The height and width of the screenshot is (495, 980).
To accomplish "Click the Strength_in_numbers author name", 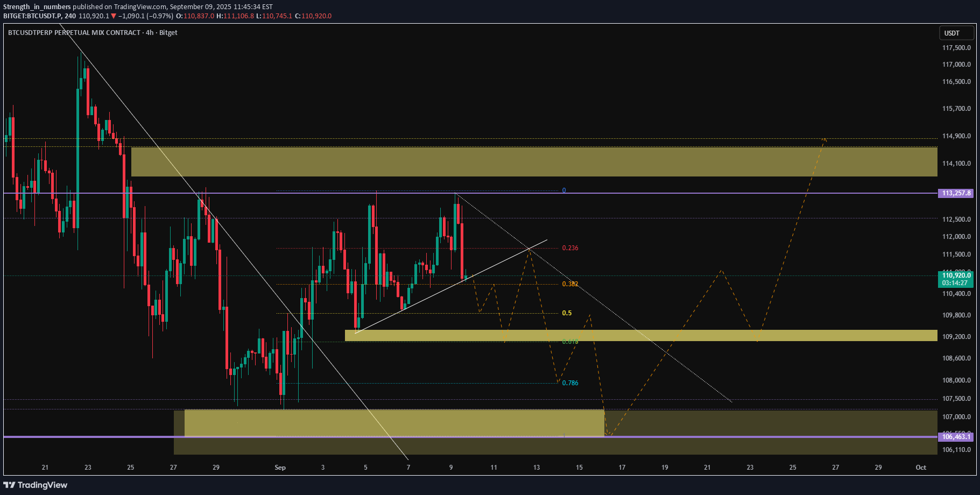I will click(37, 7).
